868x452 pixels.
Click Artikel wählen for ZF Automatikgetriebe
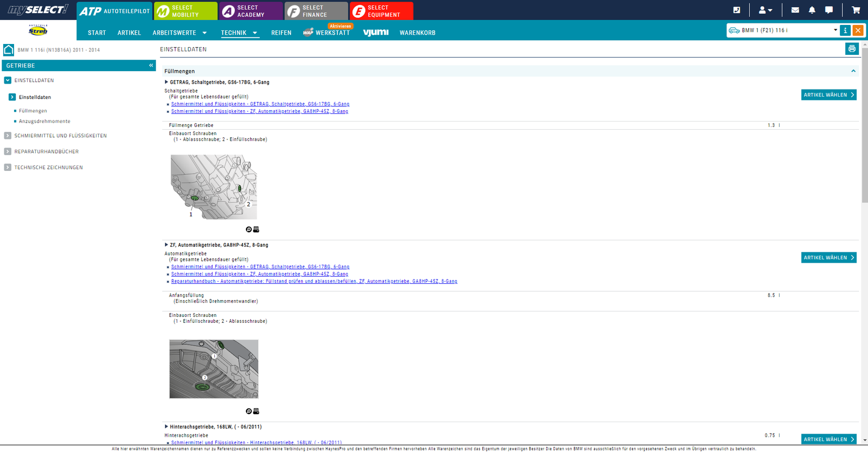click(829, 258)
